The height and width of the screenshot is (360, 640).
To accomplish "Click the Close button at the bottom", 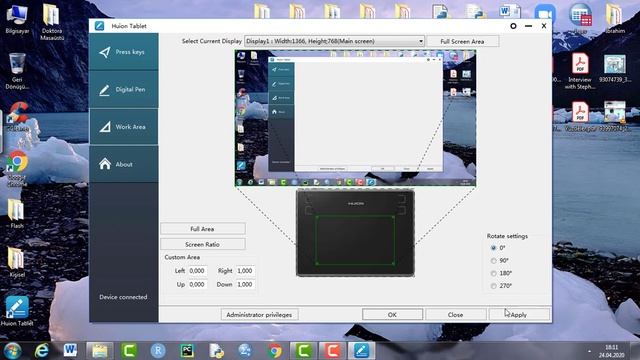I will pos(455,315).
